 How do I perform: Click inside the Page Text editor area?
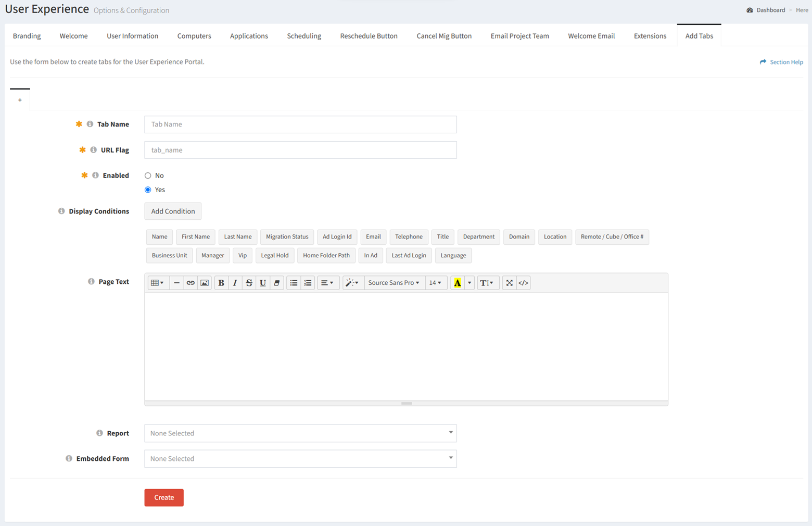tap(406, 346)
